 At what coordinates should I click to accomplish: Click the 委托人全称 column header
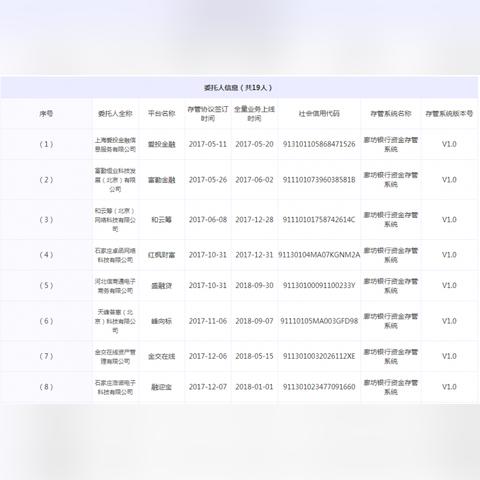[x=115, y=114]
